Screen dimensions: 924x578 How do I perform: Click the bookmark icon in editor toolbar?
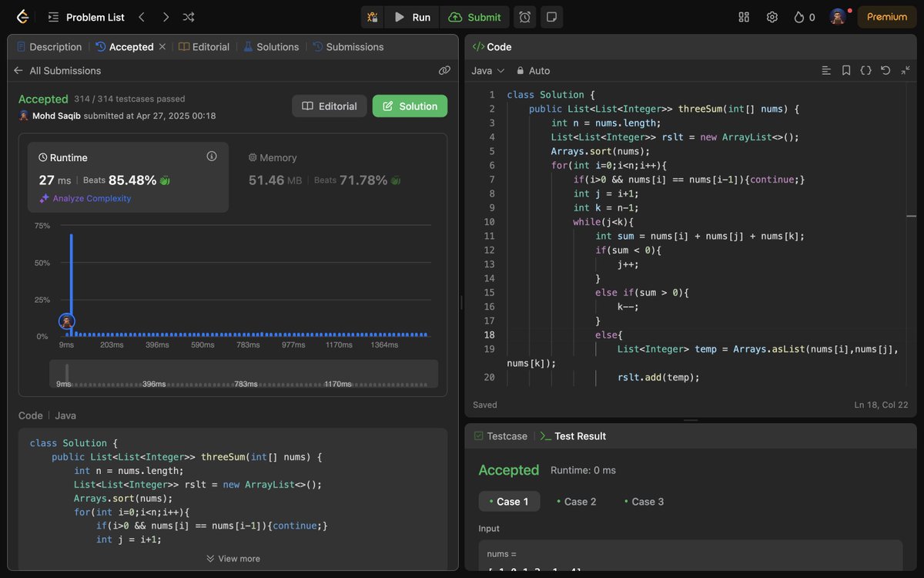click(846, 70)
